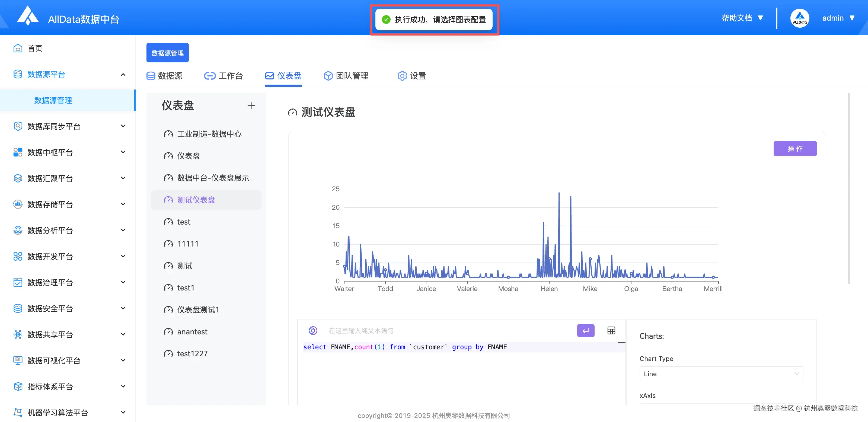Click the run query arrow icon
Screen dimensions: 868x422
click(586, 330)
